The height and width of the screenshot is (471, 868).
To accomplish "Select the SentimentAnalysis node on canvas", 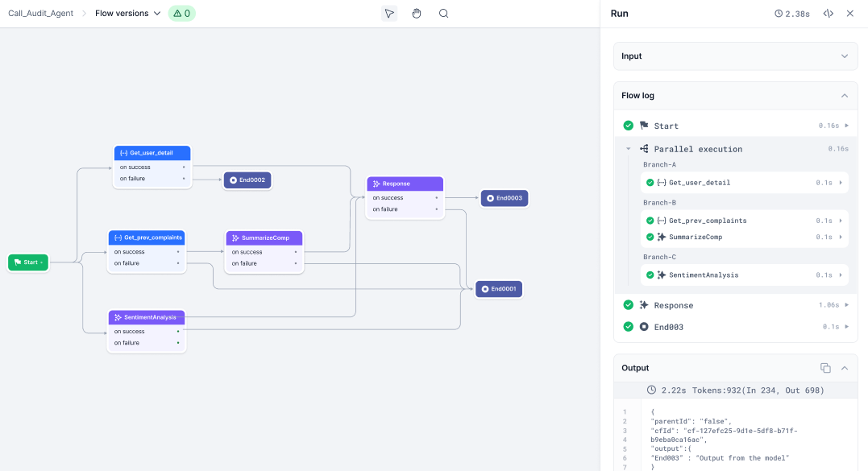I will [147, 317].
